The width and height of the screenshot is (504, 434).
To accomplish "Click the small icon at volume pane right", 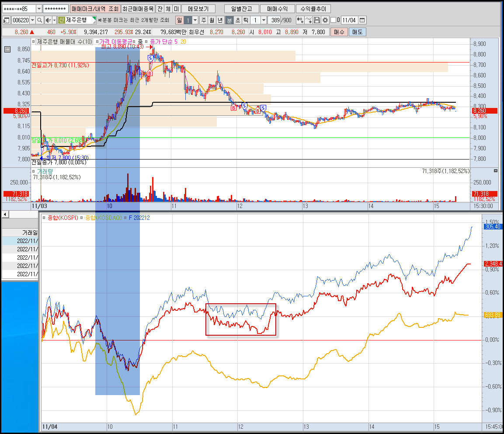I will click(496, 171).
